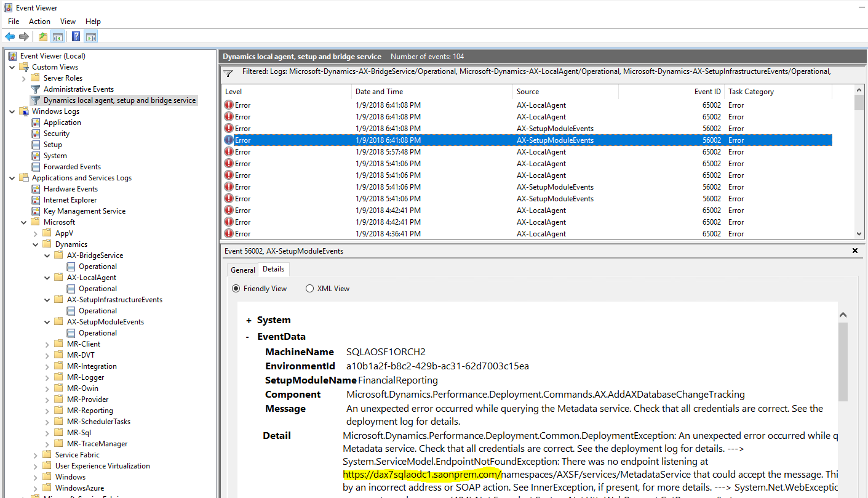Screen dimensions: 868x498
Task: Select the XML View radio button
Action: (x=310, y=289)
